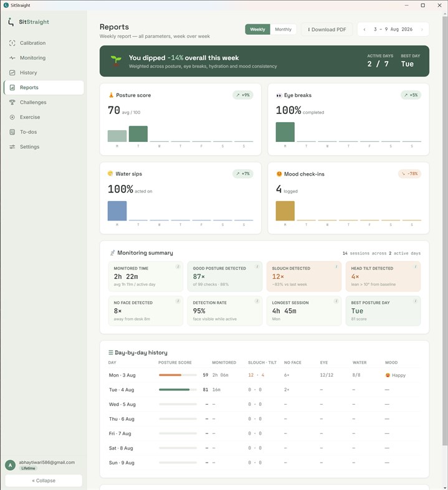
Task: Click Tue · 4 Aug posture score bar
Action: (x=178, y=390)
